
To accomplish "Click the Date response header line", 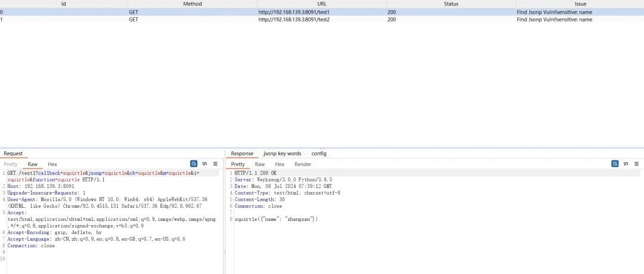I will [x=283, y=186].
